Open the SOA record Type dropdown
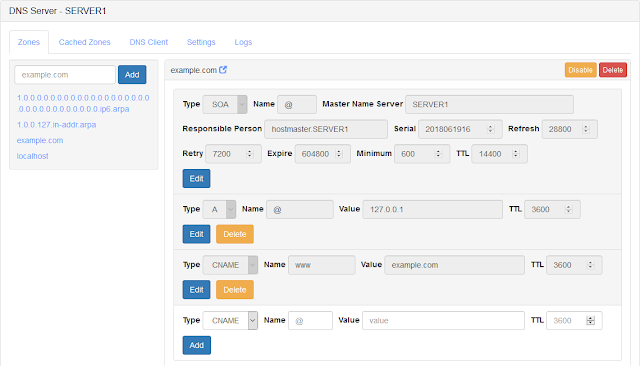Viewport: 640px width, 366px height. pos(225,104)
